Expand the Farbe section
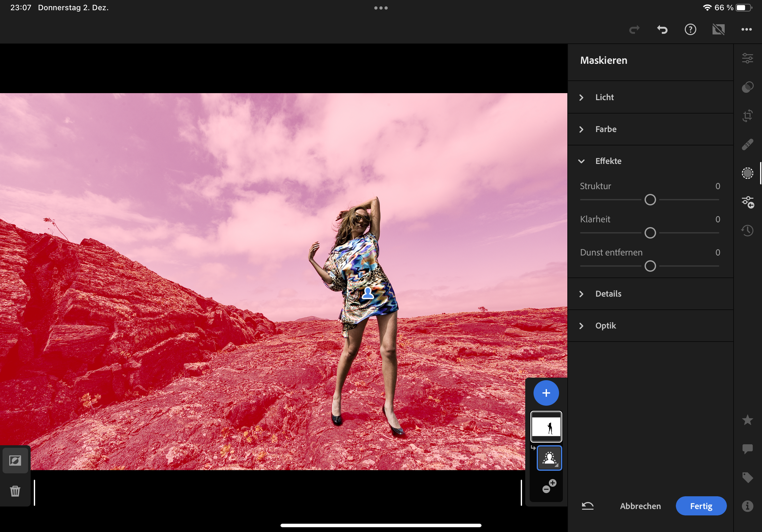 tap(651, 129)
